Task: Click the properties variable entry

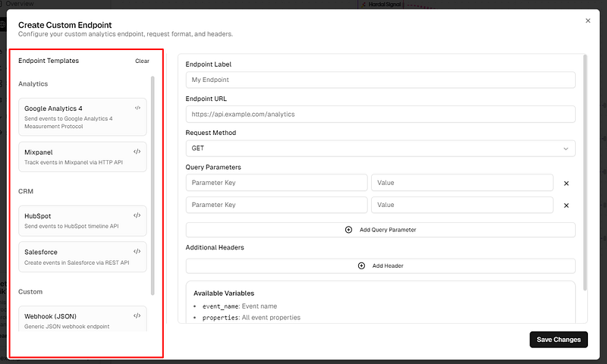Action: 251,318
